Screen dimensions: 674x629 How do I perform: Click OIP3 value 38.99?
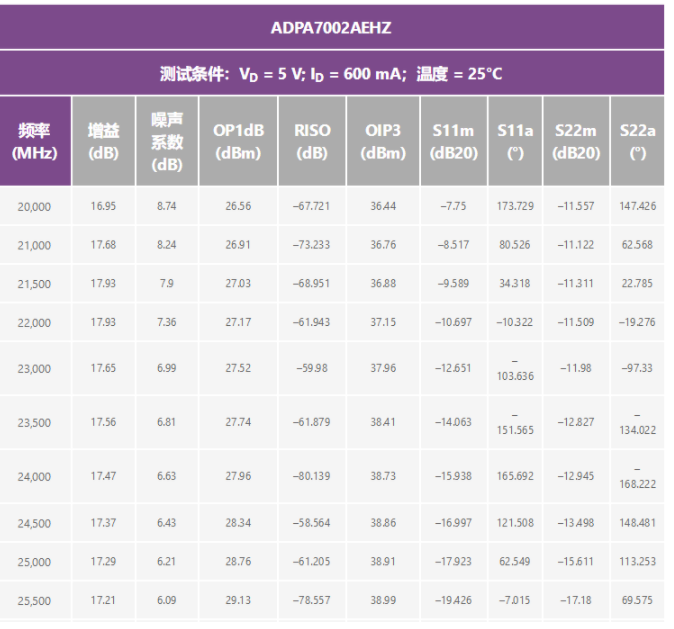point(383,600)
